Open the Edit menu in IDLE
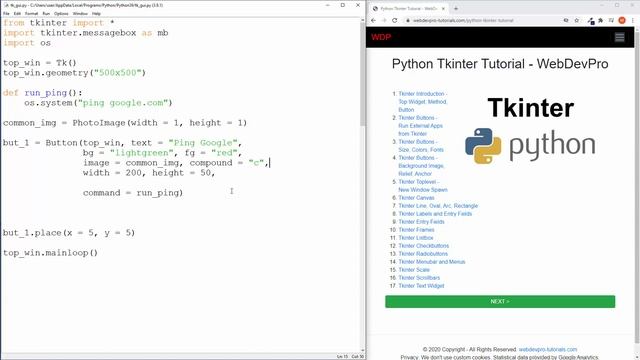 tap(17, 13)
